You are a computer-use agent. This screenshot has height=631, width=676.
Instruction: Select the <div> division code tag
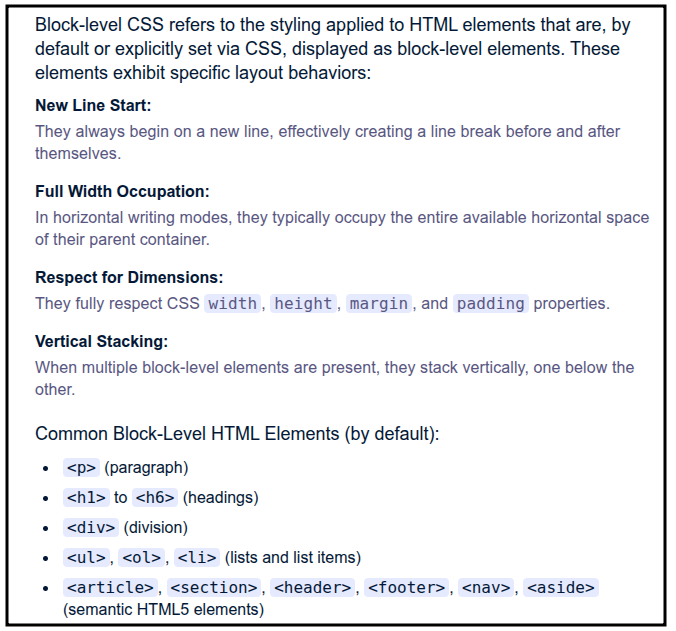pyautogui.click(x=91, y=527)
